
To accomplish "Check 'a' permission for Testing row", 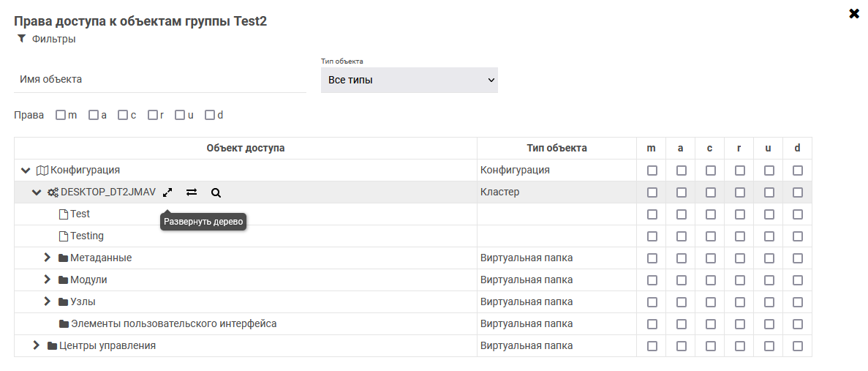I will [x=681, y=236].
